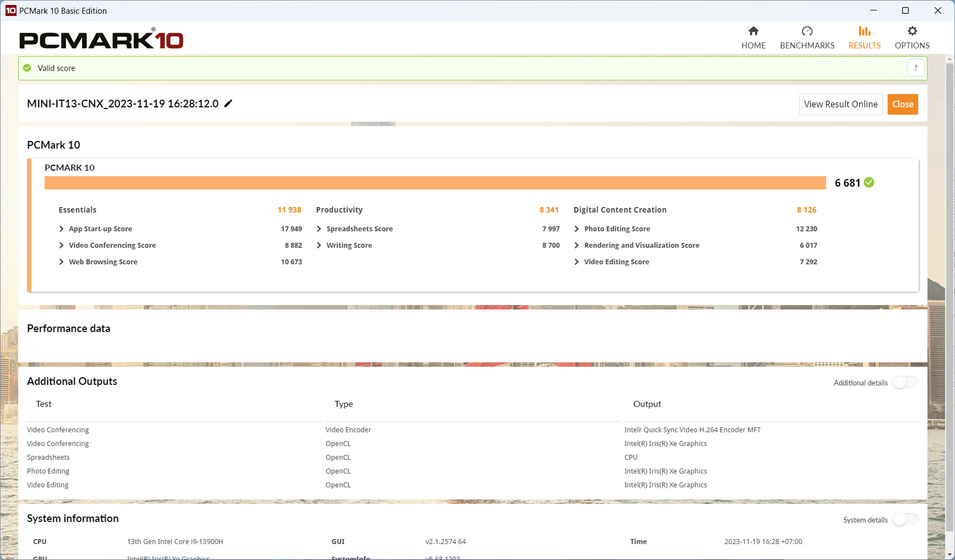Click the result name MINI-IT13-CNX_2023-11-19

click(123, 104)
